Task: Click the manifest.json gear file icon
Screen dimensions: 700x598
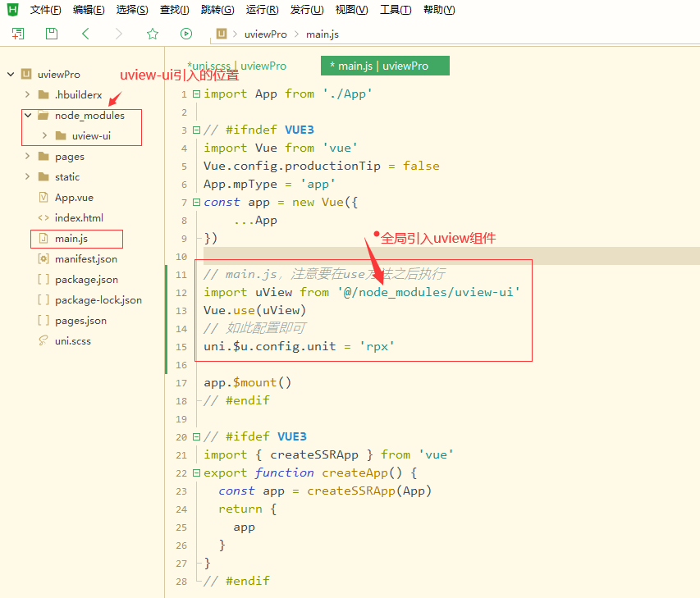Action: pyautogui.click(x=43, y=259)
